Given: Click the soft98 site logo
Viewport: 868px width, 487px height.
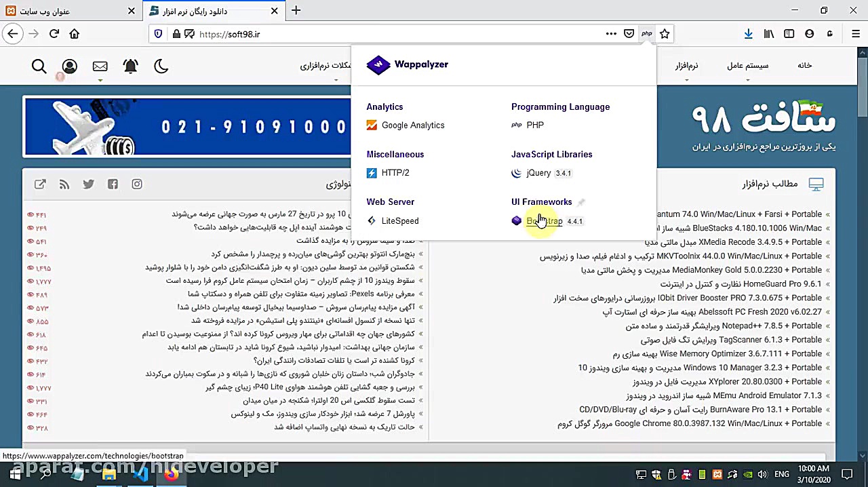Looking at the screenshot, I should [764, 125].
